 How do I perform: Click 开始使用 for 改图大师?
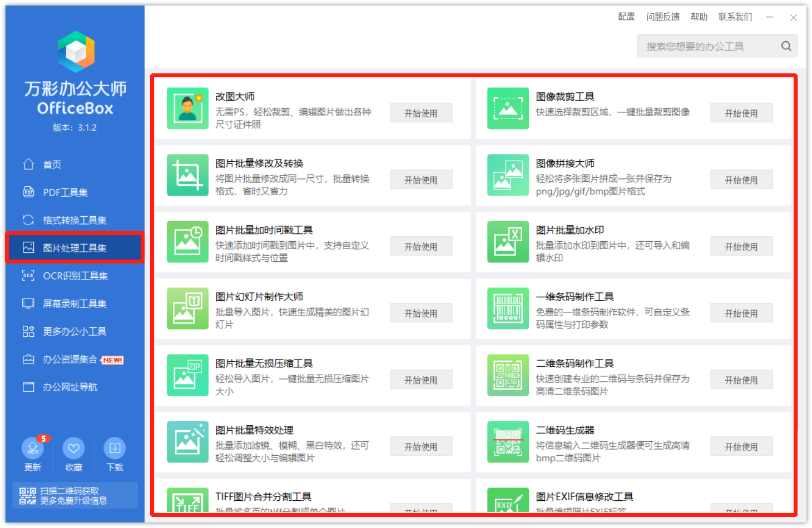pos(421,113)
